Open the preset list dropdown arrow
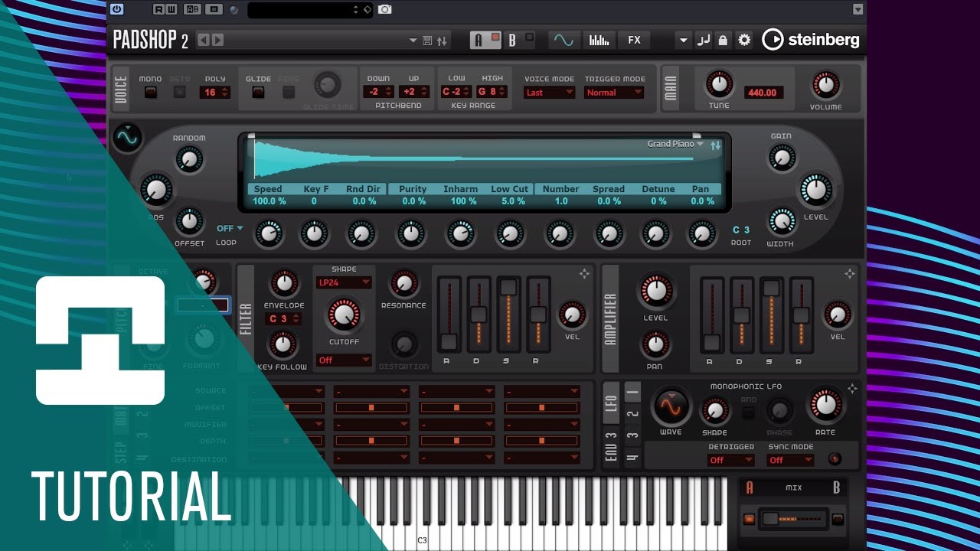This screenshot has height=551, width=980. tap(413, 41)
